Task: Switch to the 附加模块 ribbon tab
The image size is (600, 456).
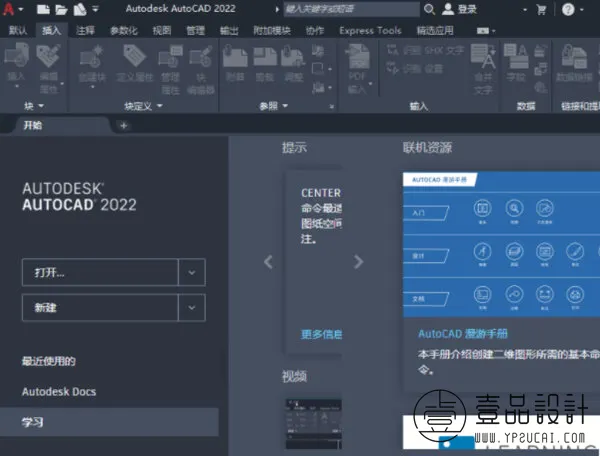Action: coord(272,31)
